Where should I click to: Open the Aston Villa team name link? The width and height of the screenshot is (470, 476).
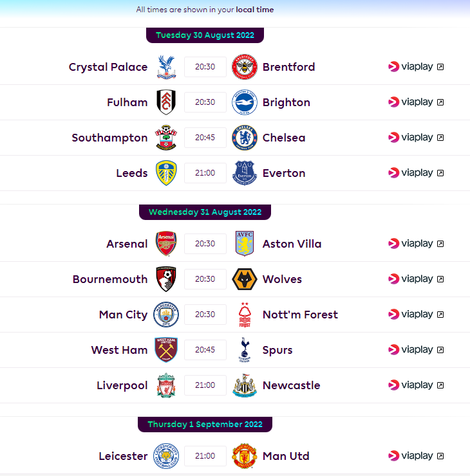(x=292, y=244)
